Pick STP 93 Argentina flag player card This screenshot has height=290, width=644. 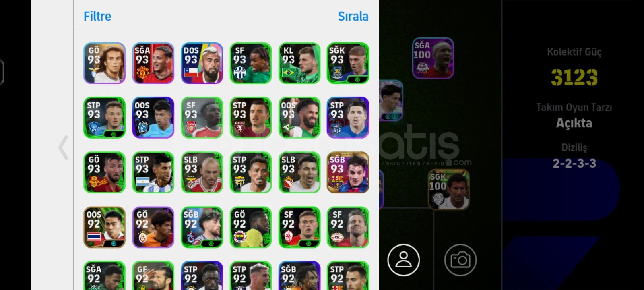tap(153, 172)
